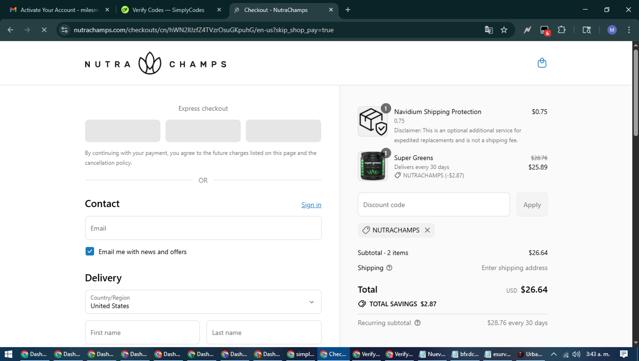Click the Last name field
The height and width of the screenshot is (361, 639).
point(264,332)
